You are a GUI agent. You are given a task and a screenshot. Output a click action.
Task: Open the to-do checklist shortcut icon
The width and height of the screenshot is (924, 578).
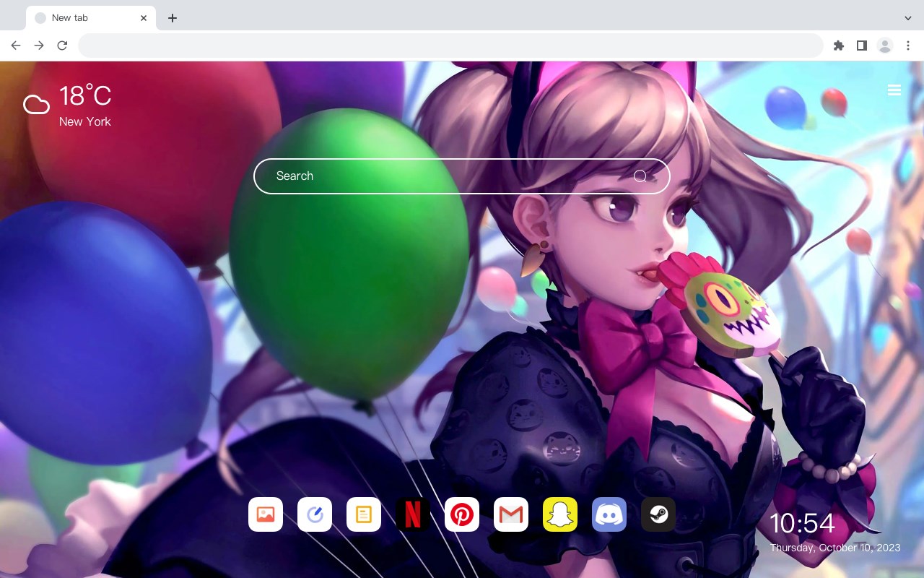[315, 514]
